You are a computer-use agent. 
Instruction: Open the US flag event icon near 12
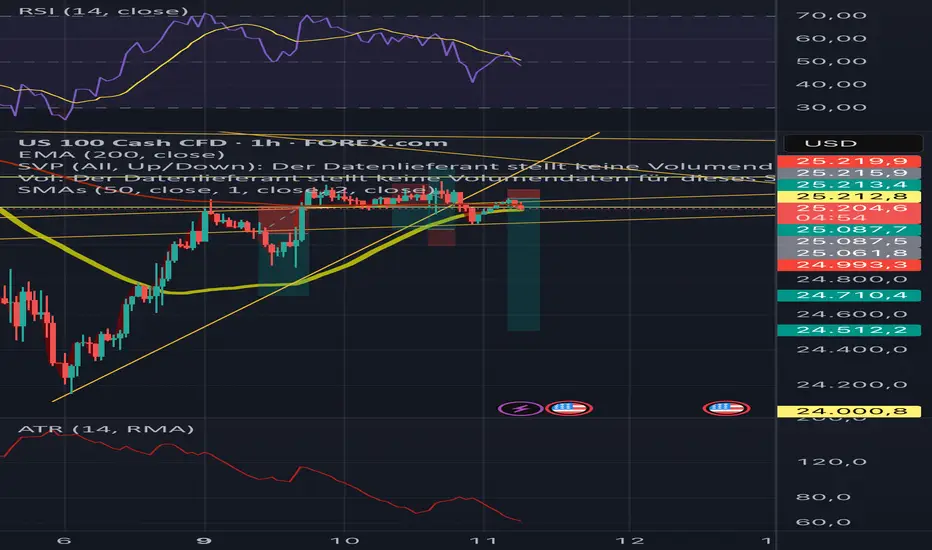point(726,408)
